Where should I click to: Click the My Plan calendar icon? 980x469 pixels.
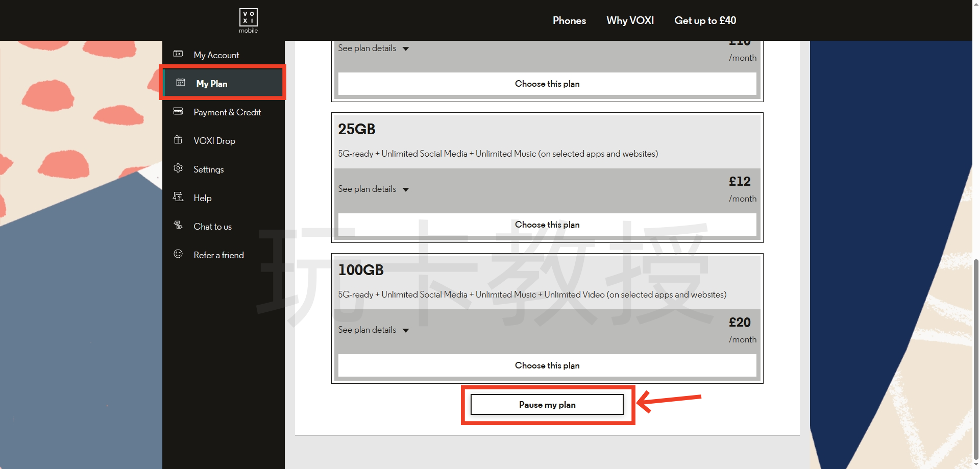click(181, 83)
